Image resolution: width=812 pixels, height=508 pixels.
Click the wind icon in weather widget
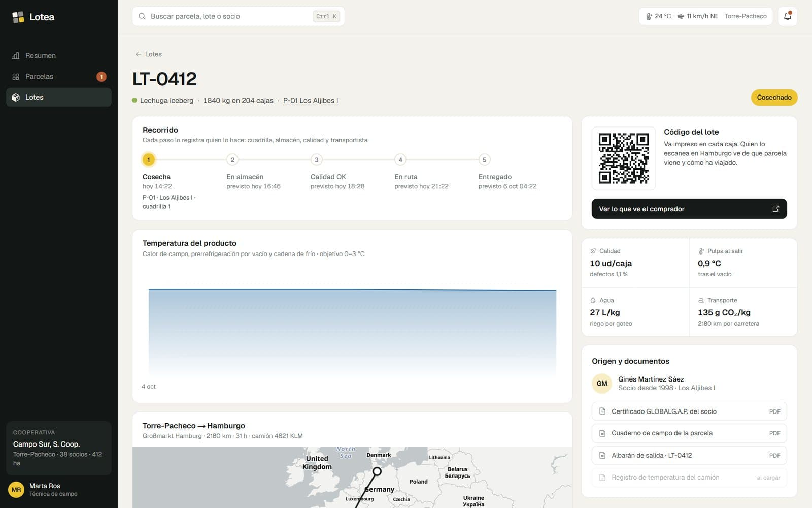point(681,16)
